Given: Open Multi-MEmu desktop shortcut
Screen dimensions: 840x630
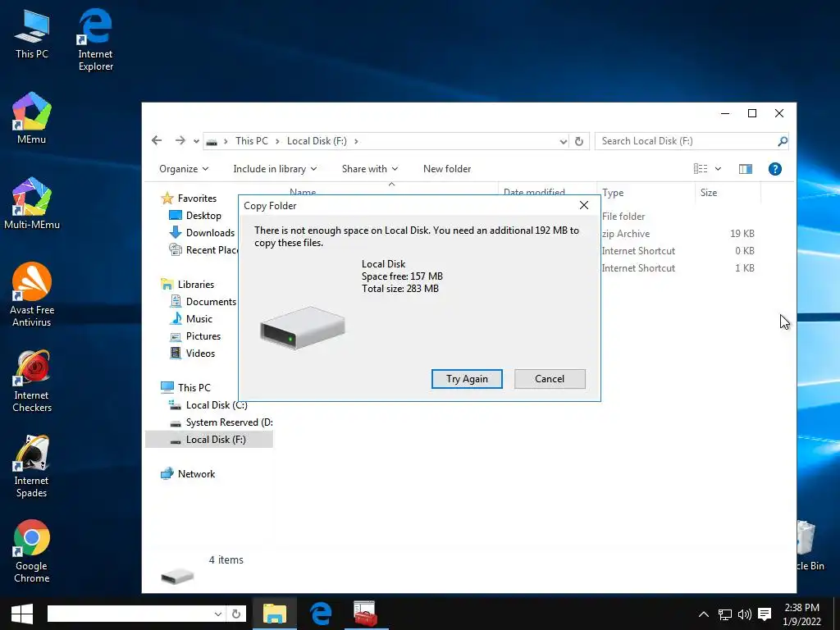Looking at the screenshot, I should click(x=32, y=203).
